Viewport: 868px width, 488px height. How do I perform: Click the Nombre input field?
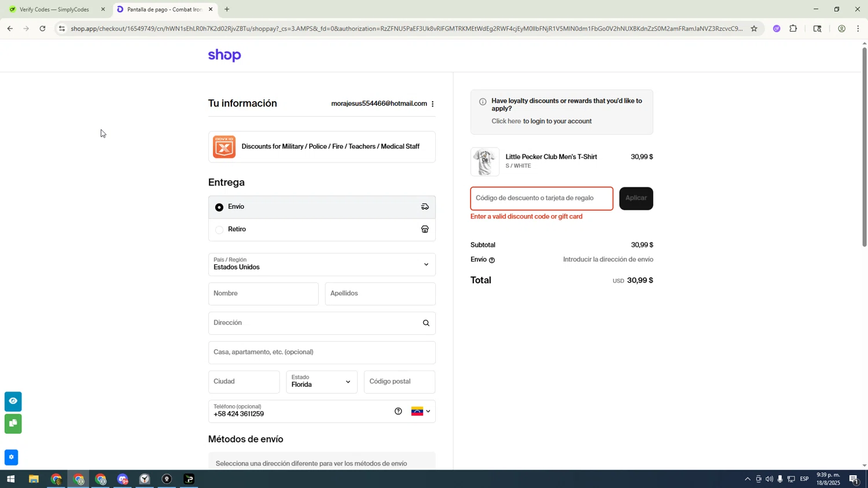263,294
